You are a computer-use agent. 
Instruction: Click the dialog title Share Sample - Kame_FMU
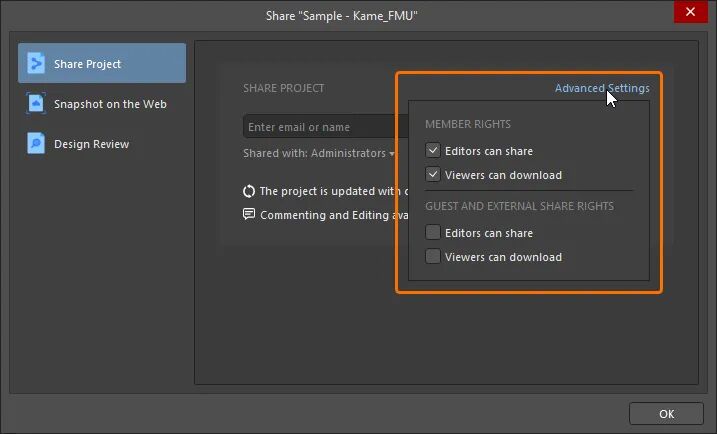point(342,16)
